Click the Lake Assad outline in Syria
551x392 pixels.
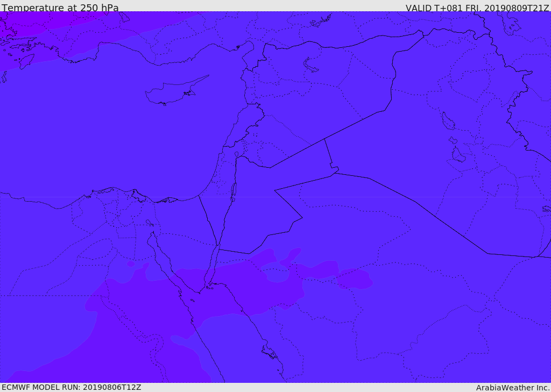click(x=309, y=65)
